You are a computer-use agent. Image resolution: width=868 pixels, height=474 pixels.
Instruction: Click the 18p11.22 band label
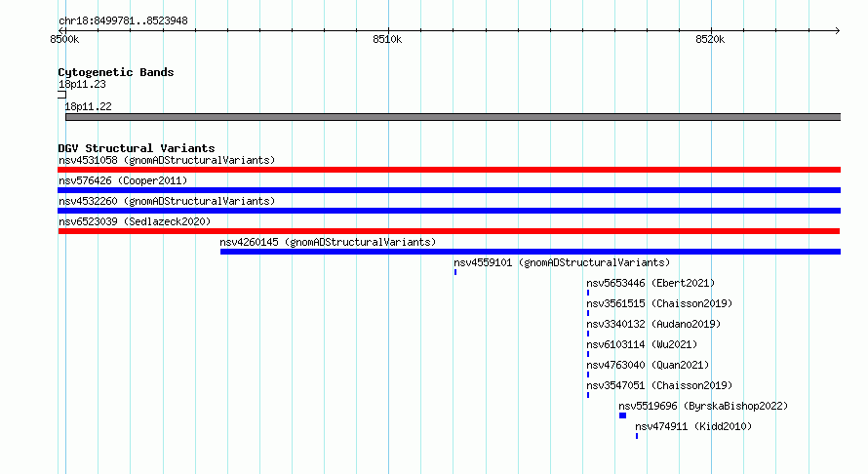click(88, 106)
